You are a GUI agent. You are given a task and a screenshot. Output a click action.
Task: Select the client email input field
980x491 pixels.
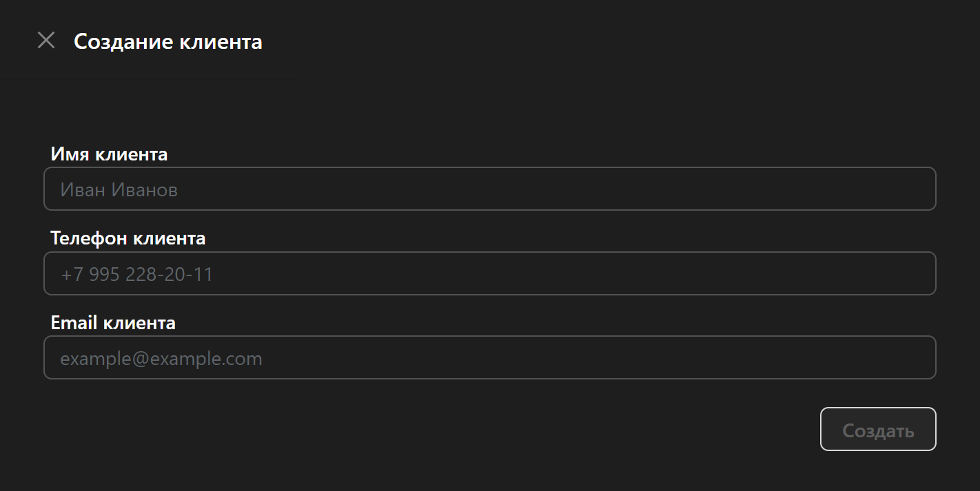click(x=489, y=357)
